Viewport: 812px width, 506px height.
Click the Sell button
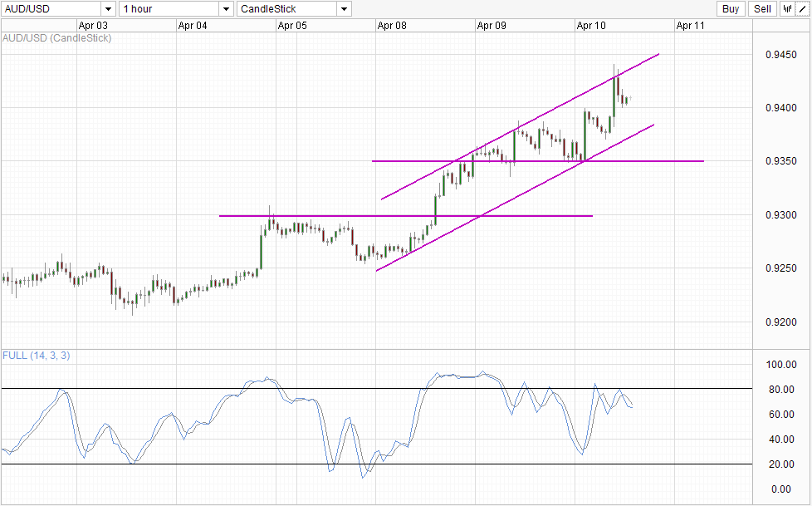coord(762,9)
